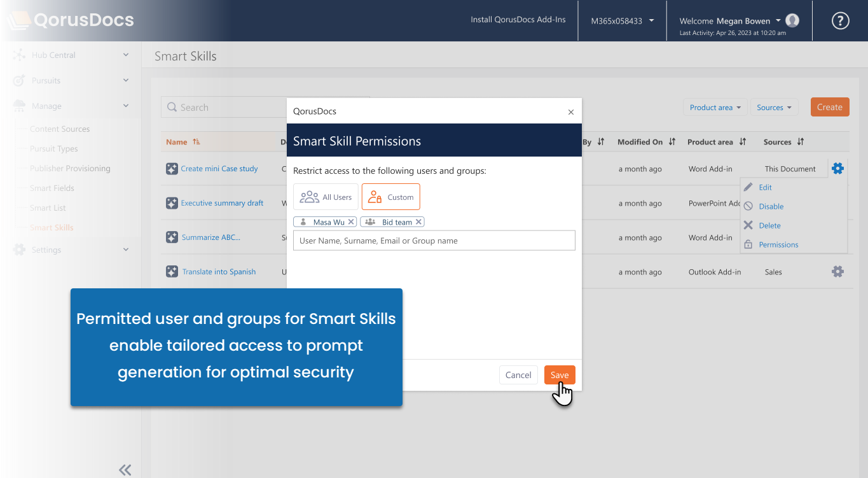Image resolution: width=868 pixels, height=478 pixels.
Task: Open settings gear for Translate into Spanish
Action: 837,272
